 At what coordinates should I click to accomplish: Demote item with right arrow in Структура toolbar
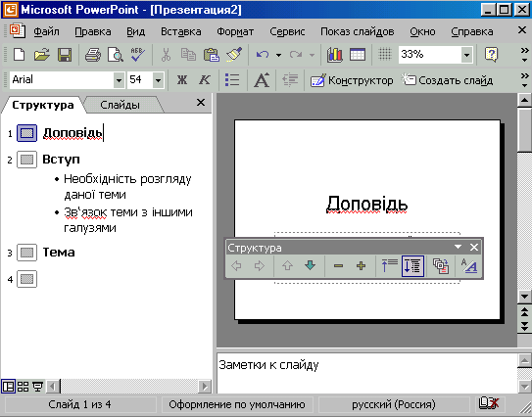click(x=260, y=266)
